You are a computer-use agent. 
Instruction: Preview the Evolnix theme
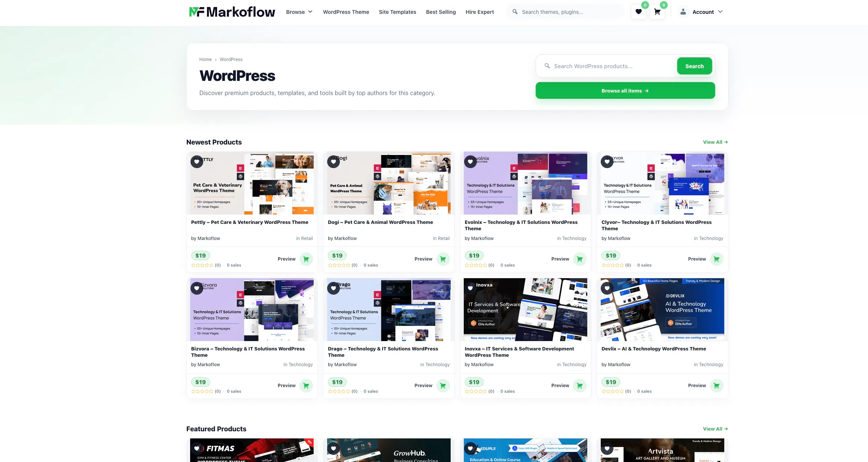coord(560,259)
